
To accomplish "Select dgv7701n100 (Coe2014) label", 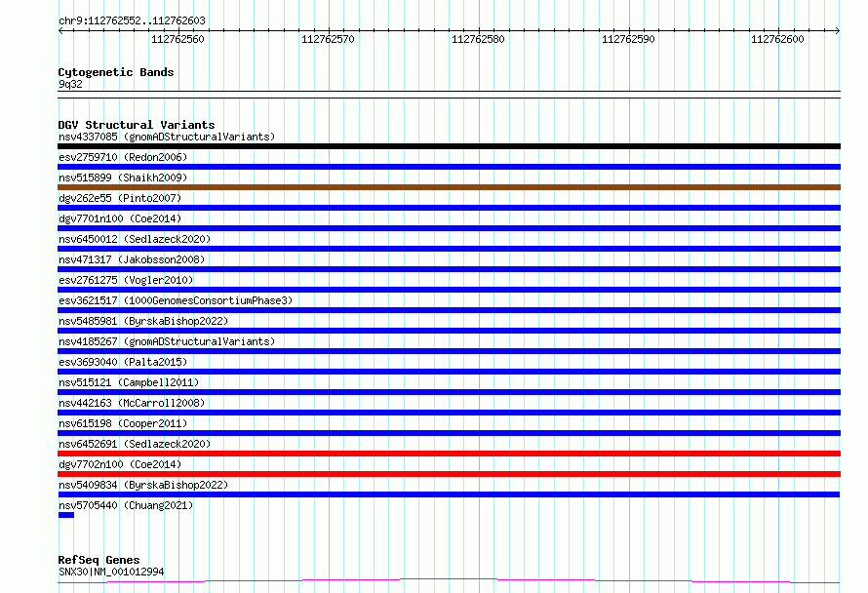I will click(120, 218).
